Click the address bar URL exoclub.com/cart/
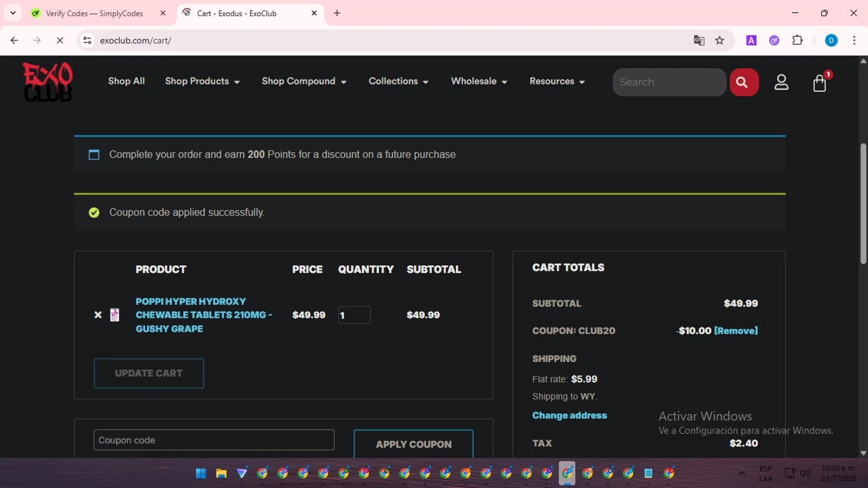 [135, 41]
